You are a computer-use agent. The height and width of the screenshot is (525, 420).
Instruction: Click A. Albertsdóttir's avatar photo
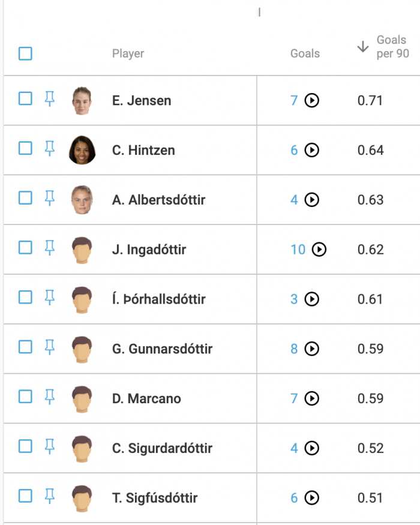coord(82,200)
